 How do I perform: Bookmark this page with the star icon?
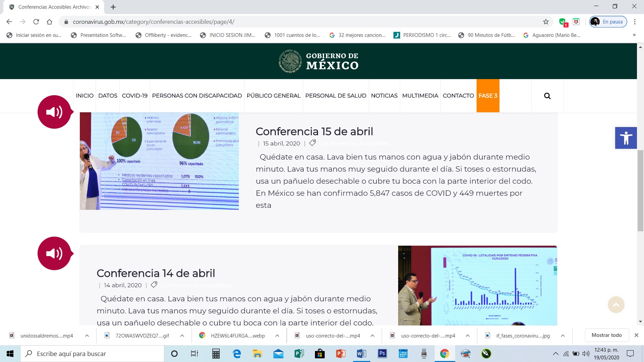tap(546, 22)
